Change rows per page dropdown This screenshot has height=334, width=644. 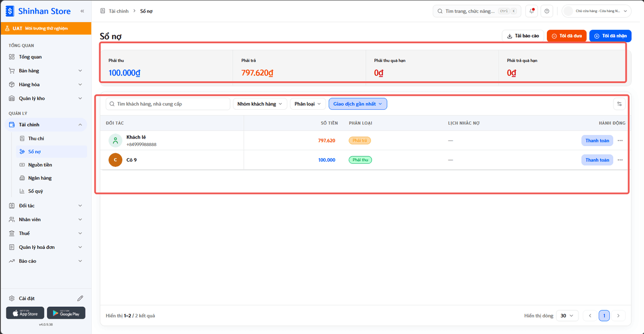tap(567, 316)
